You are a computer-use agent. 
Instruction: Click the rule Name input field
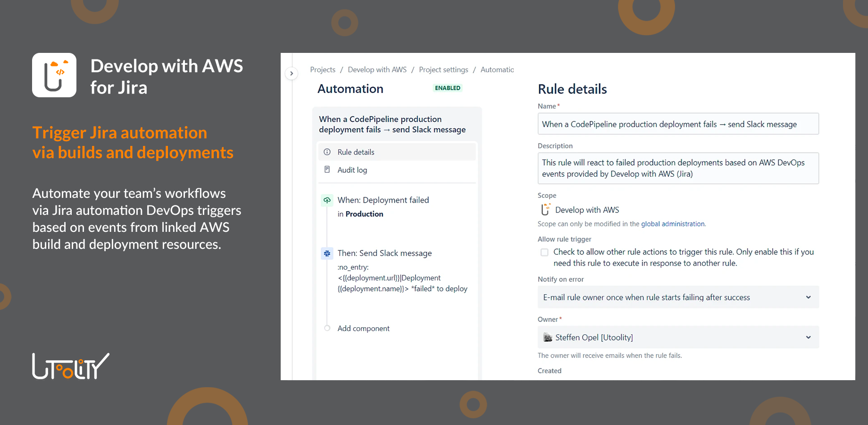coord(678,124)
